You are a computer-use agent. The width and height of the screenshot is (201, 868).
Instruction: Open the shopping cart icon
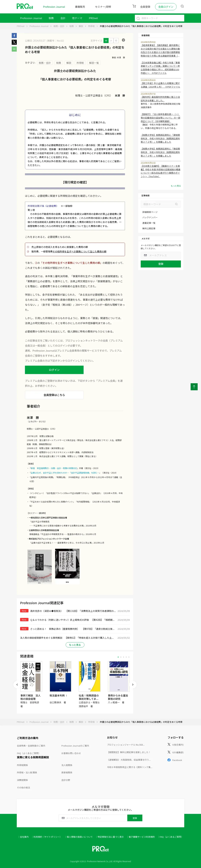click(134, 6)
